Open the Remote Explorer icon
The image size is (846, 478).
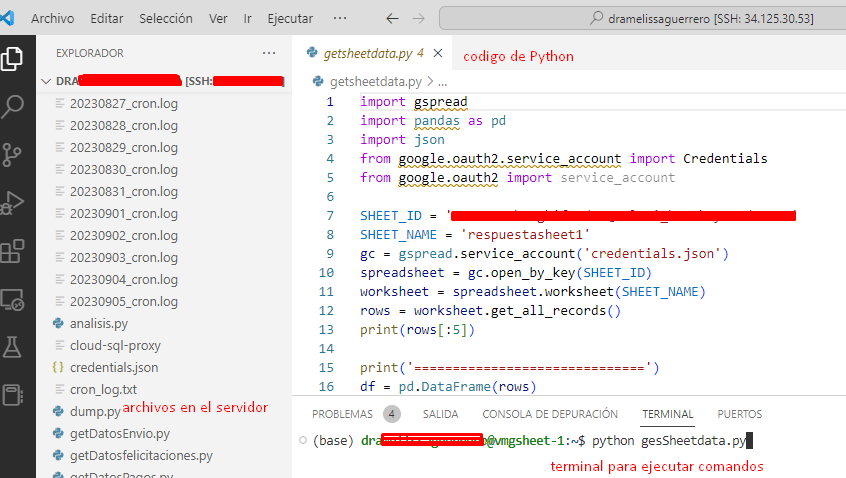click(x=13, y=299)
